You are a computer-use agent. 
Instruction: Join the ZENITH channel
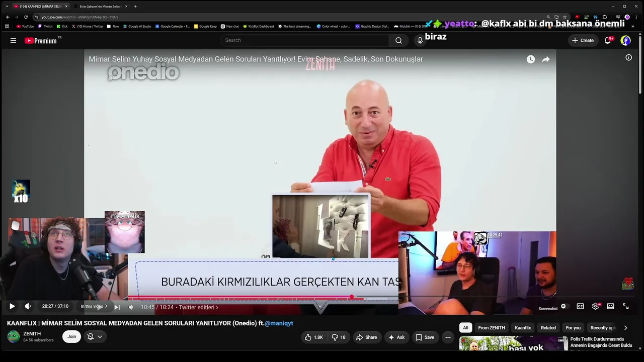click(72, 337)
